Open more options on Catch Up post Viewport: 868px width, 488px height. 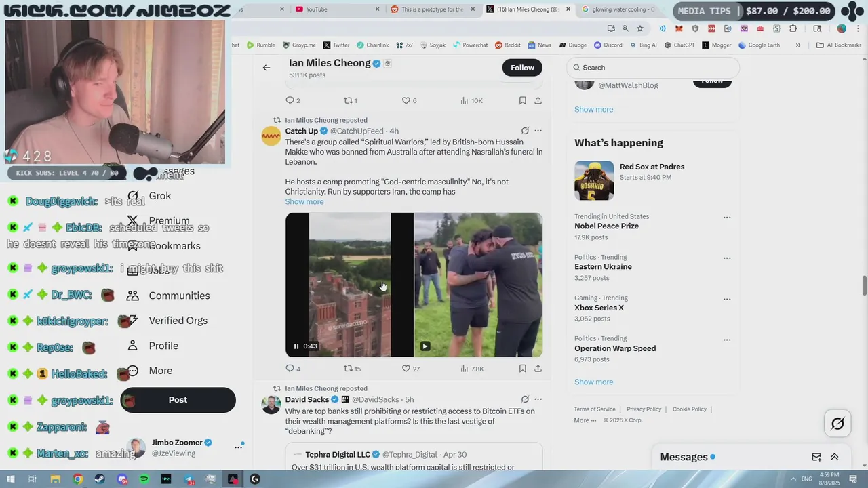tap(538, 131)
